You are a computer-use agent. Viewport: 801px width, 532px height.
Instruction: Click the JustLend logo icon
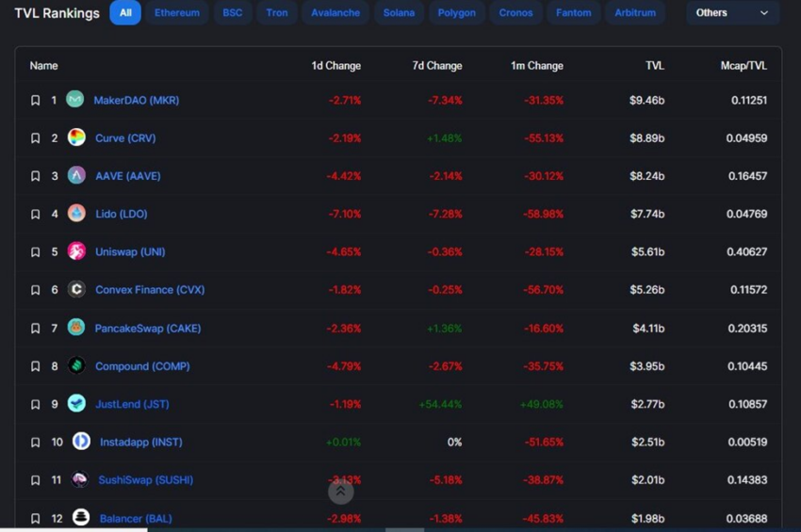point(76,403)
